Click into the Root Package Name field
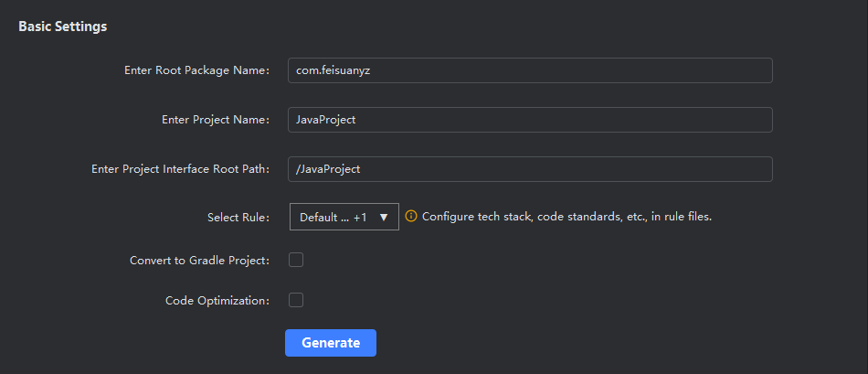This screenshot has height=374, width=868. 530,71
